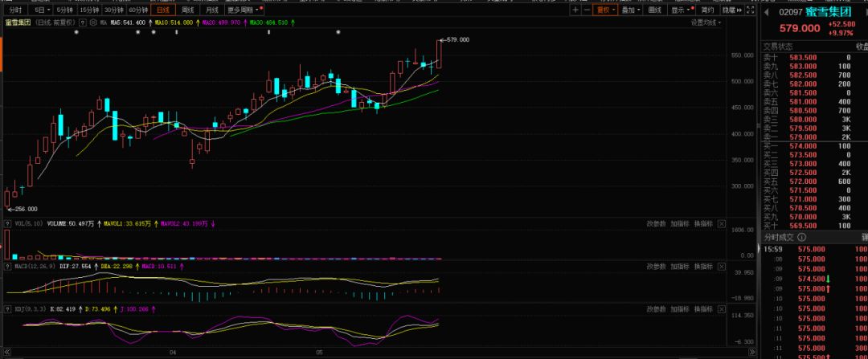Screen dimensions: 868x359
Task: Click the zoom out minus icon
Action: click(x=586, y=10)
